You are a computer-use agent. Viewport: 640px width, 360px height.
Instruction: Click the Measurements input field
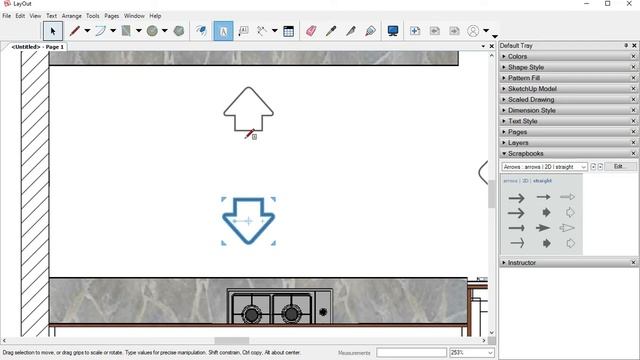click(x=411, y=353)
